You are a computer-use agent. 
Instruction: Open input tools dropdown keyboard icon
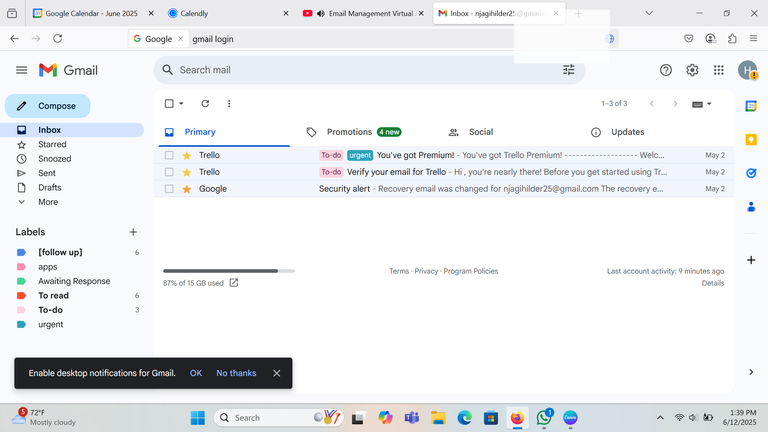tap(701, 104)
